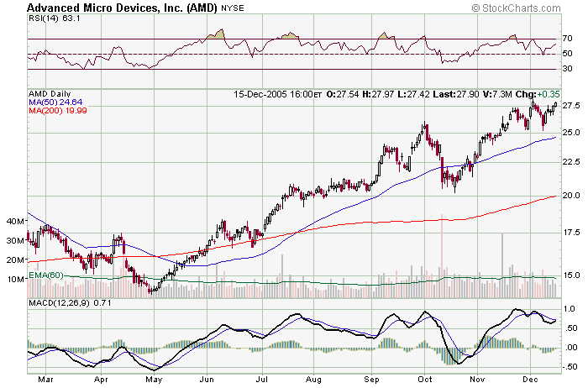588x388 pixels.
Task: Select the RSI scale value 70
Action: [567, 39]
